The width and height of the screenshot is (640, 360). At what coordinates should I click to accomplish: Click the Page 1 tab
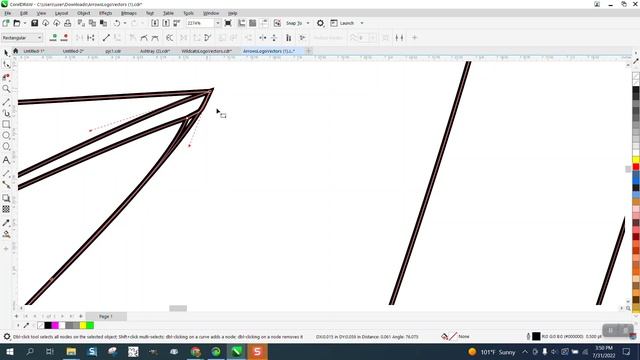click(x=106, y=316)
